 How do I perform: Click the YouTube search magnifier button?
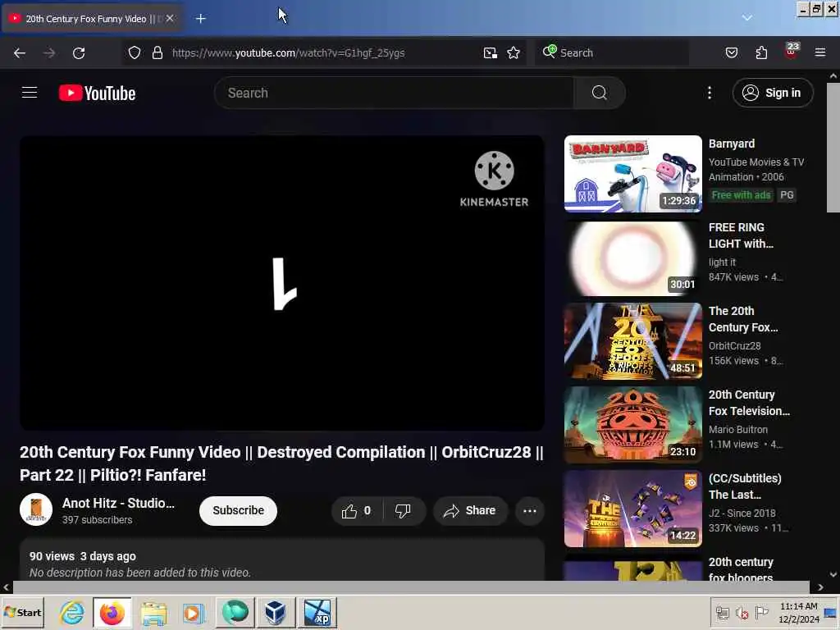600,93
